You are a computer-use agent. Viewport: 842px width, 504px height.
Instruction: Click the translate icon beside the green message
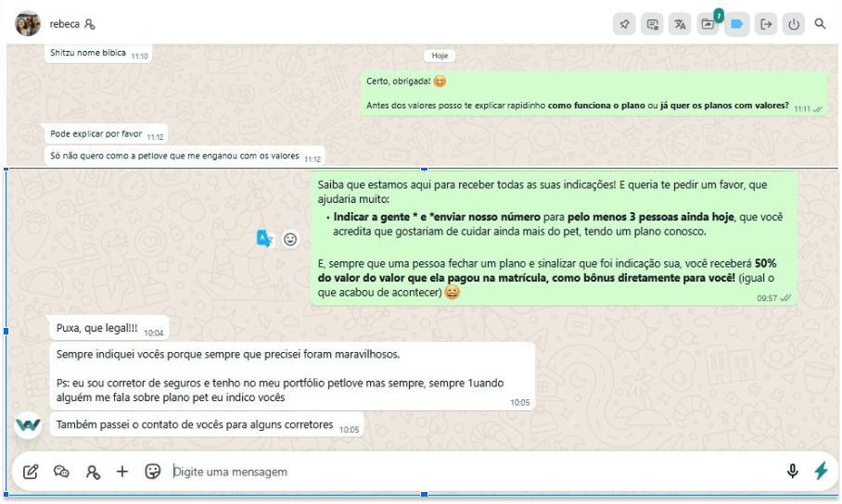tap(264, 238)
